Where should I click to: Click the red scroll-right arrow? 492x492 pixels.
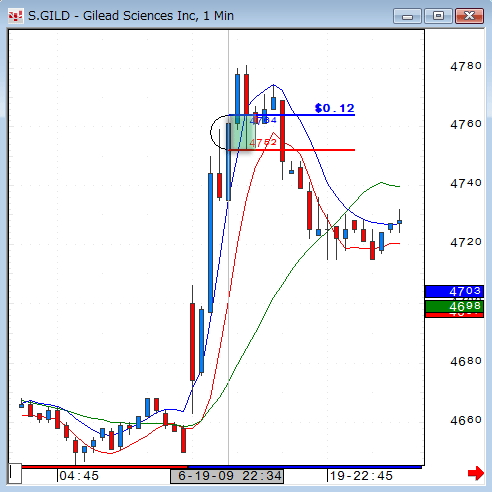tap(476, 473)
